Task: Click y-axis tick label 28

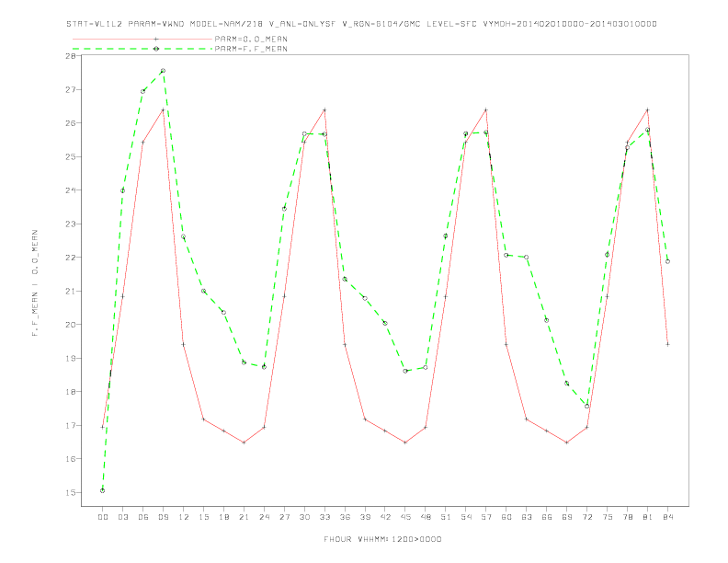Action: 71,56
